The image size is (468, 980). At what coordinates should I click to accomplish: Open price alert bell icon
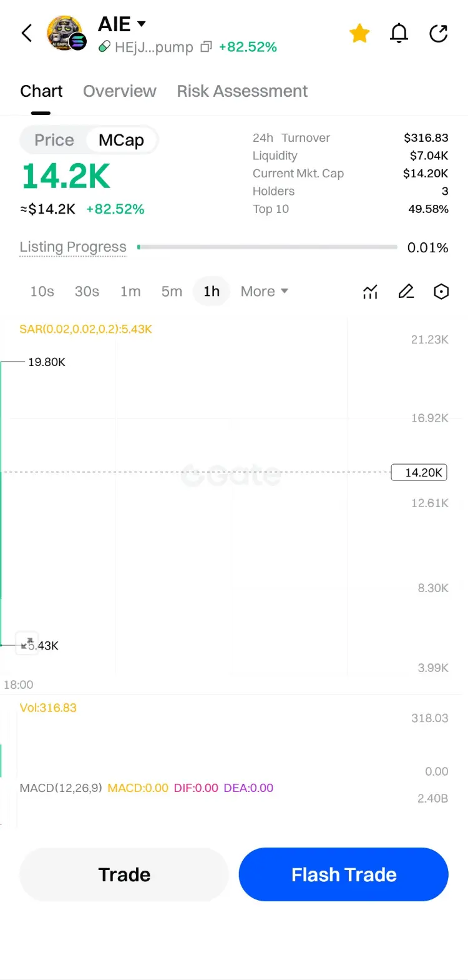coord(399,33)
